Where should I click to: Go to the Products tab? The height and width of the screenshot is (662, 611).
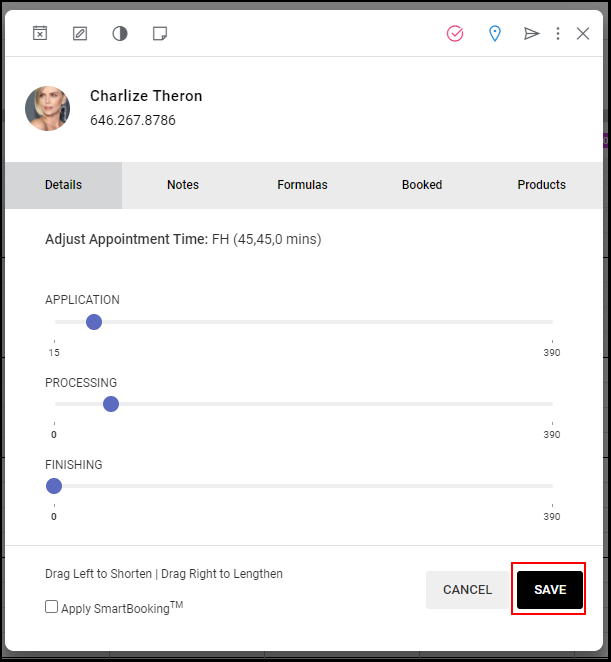pyautogui.click(x=542, y=185)
